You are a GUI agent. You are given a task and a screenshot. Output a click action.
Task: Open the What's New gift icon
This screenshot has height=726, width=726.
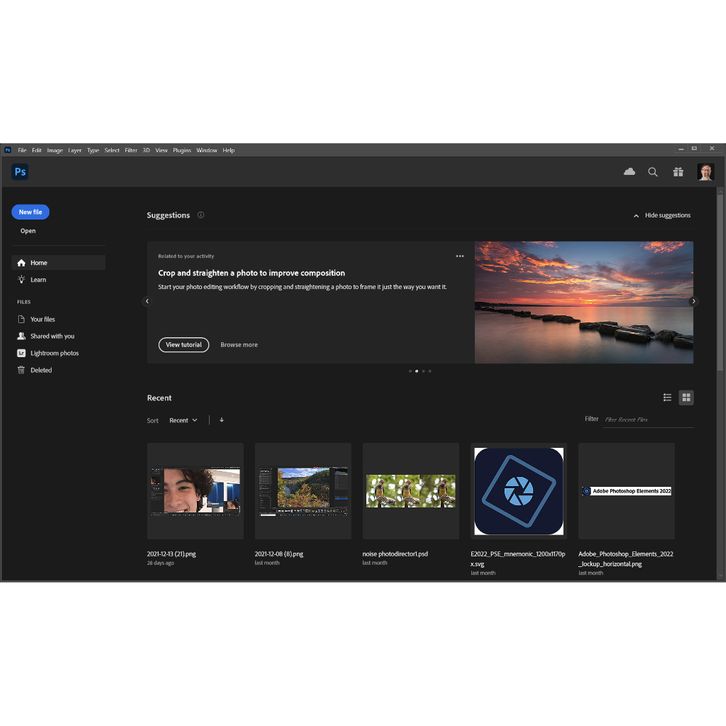(x=678, y=172)
